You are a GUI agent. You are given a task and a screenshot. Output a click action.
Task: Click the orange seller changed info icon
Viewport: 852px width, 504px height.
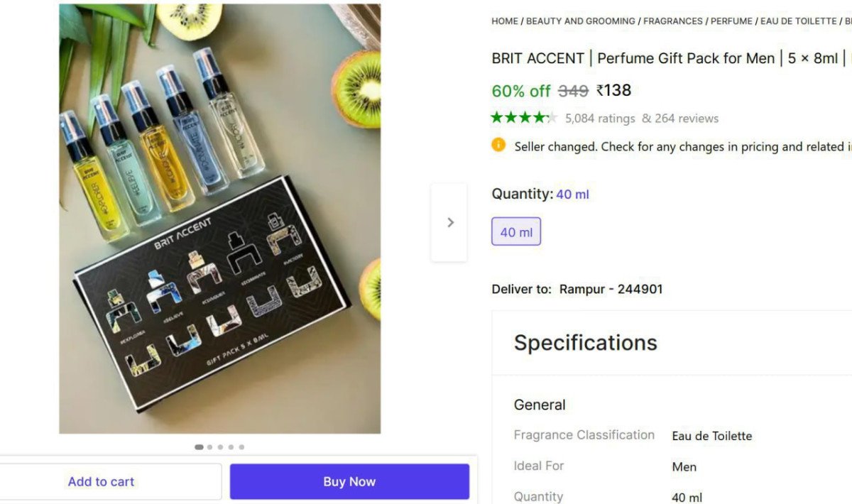point(498,146)
